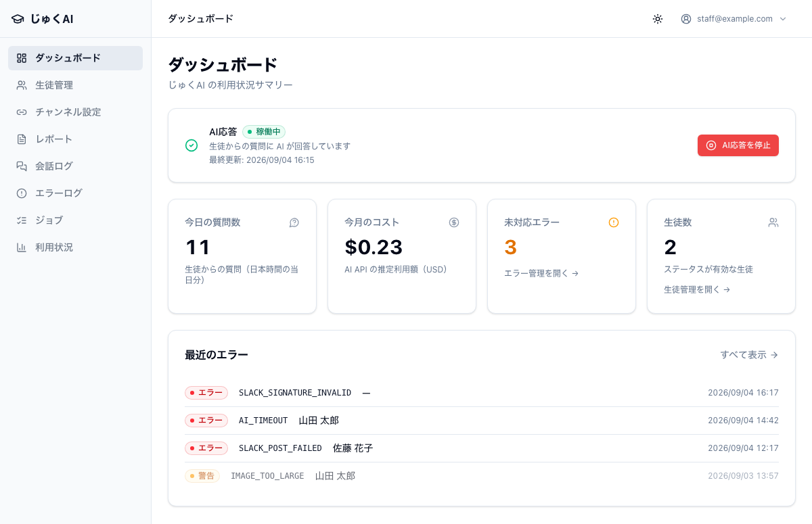812x524 pixels.
Task: Click the orange 未対応エラー count 3
Action: point(511,247)
